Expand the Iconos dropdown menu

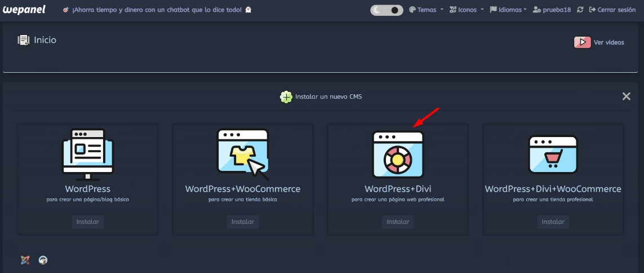pos(467,10)
